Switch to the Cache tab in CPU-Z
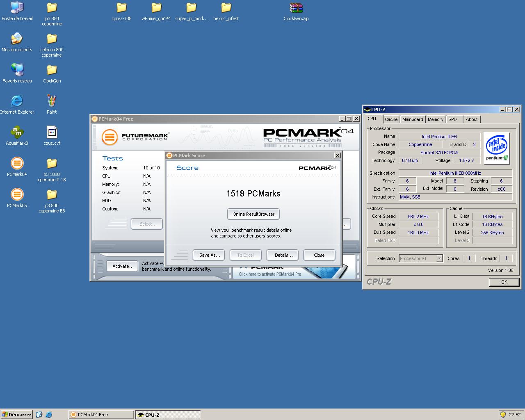This screenshot has height=420, width=525. 391,119
